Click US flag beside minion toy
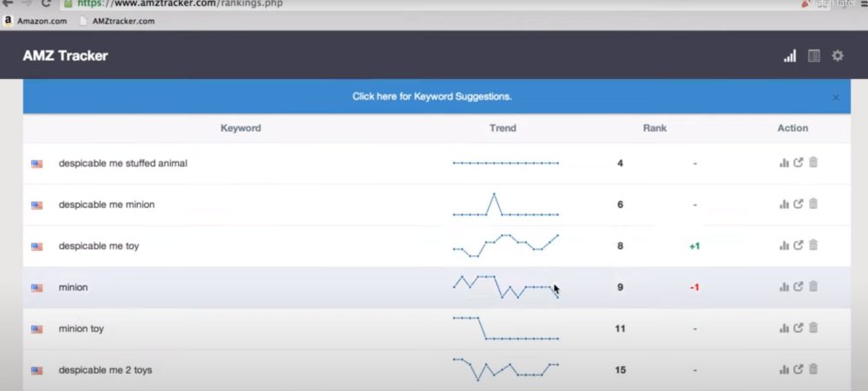 37,329
